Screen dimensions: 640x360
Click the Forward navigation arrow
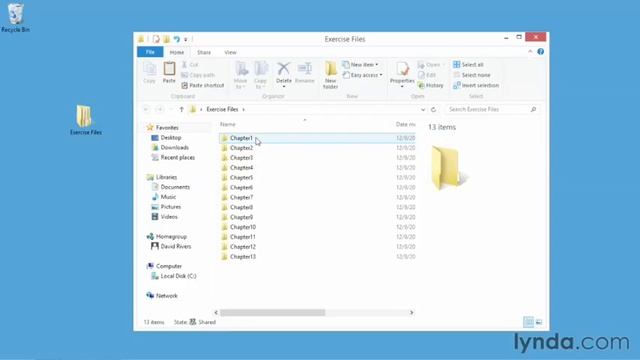point(160,109)
